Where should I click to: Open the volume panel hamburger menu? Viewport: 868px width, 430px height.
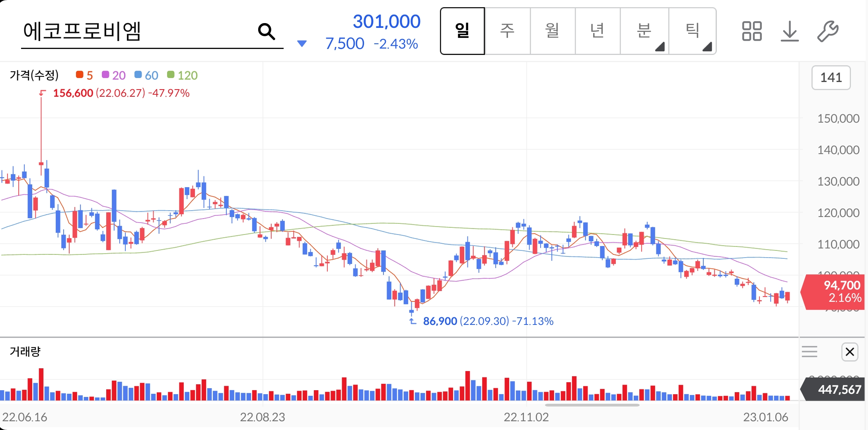(810, 352)
